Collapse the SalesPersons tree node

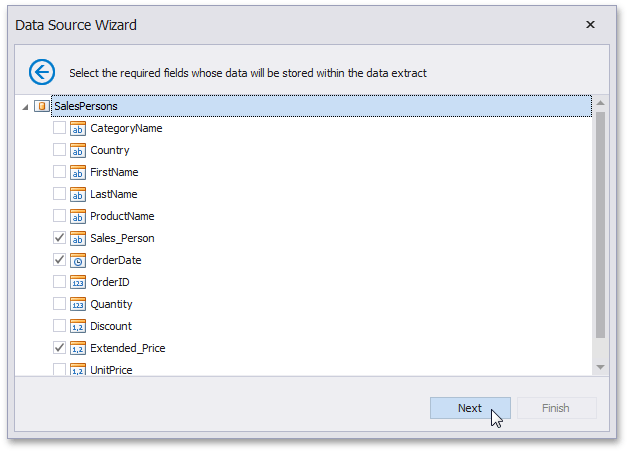tap(24, 106)
